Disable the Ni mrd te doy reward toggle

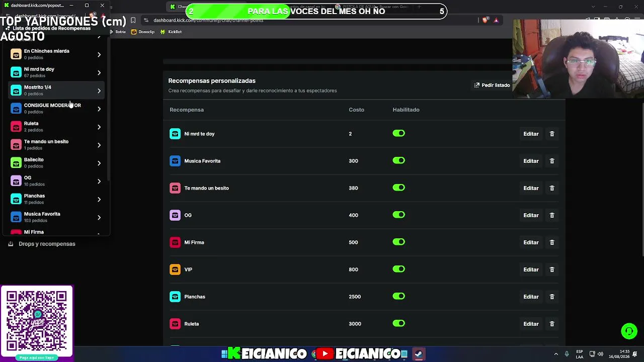click(398, 133)
